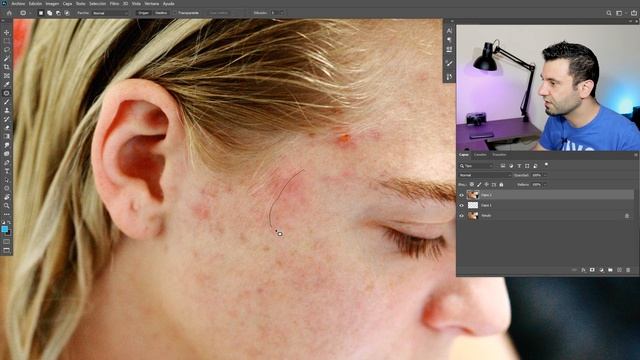This screenshot has height=360, width=640.
Task: Open the Opacidad slider arrow
Action: coord(544,175)
